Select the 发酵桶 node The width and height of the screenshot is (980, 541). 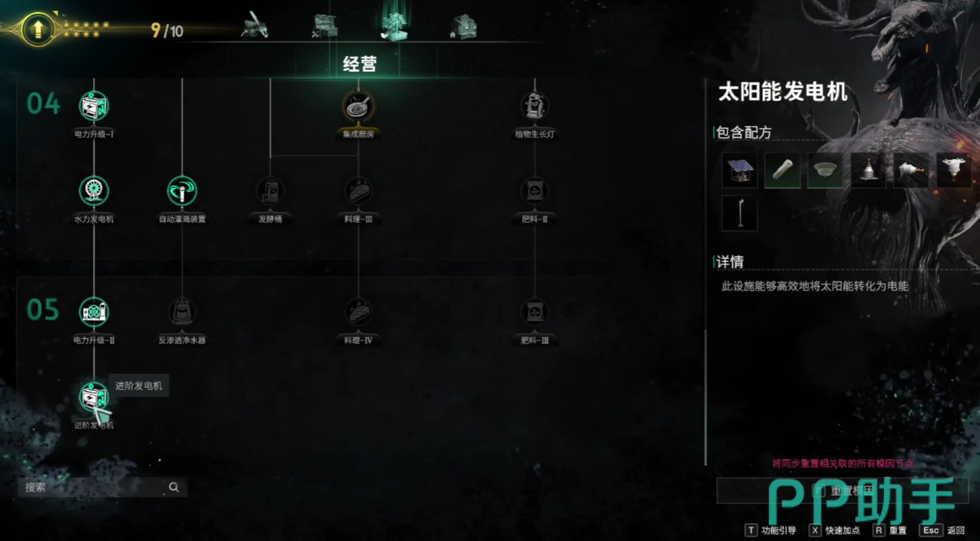(270, 191)
